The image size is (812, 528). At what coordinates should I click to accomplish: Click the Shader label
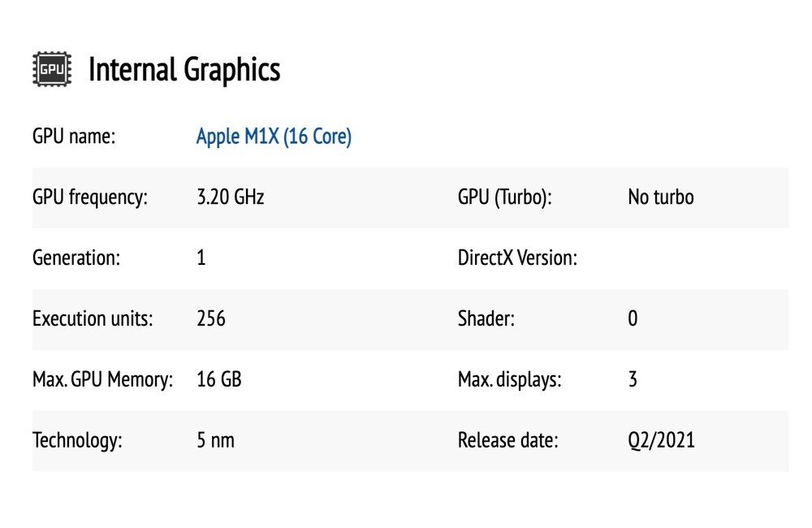point(486,318)
